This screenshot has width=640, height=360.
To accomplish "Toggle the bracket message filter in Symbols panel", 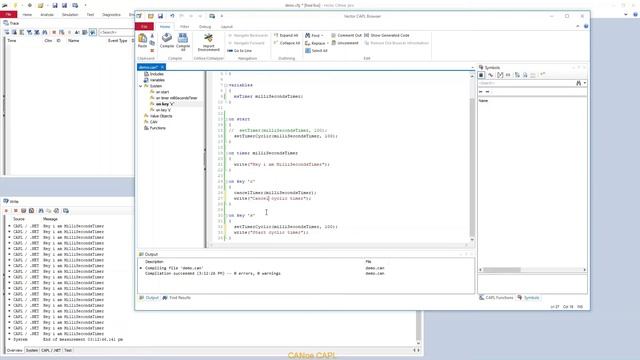I will pyautogui.click(x=500, y=75).
